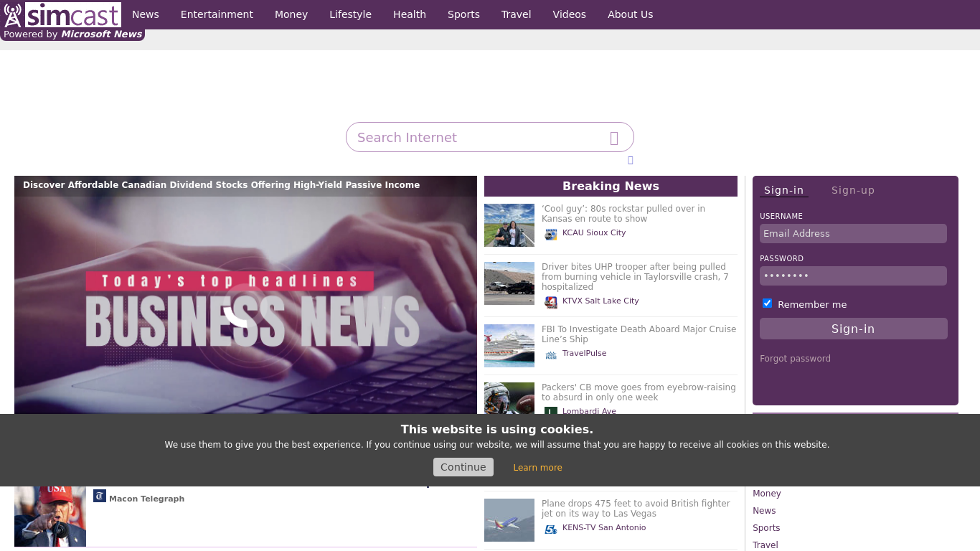Click the TravelPulse source name
The image size is (980, 551).
(x=585, y=353)
